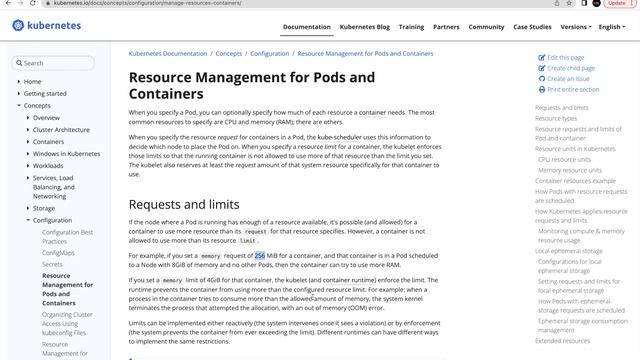640x360 pixels.
Task: Open Services, Load Balancing, and Networking
Action: 53,187
